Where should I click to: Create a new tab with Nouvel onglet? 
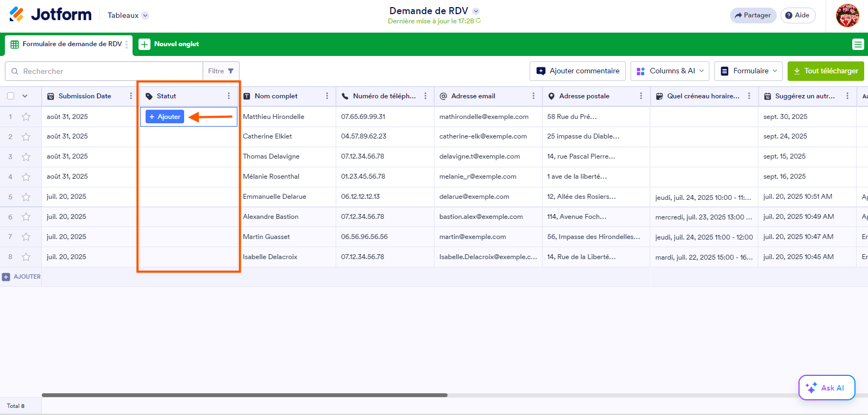[169, 45]
